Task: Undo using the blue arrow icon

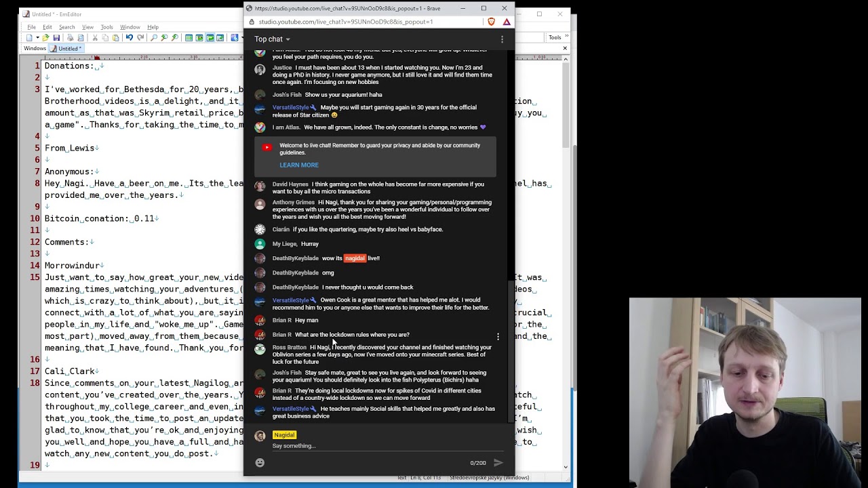Action: 129,38
